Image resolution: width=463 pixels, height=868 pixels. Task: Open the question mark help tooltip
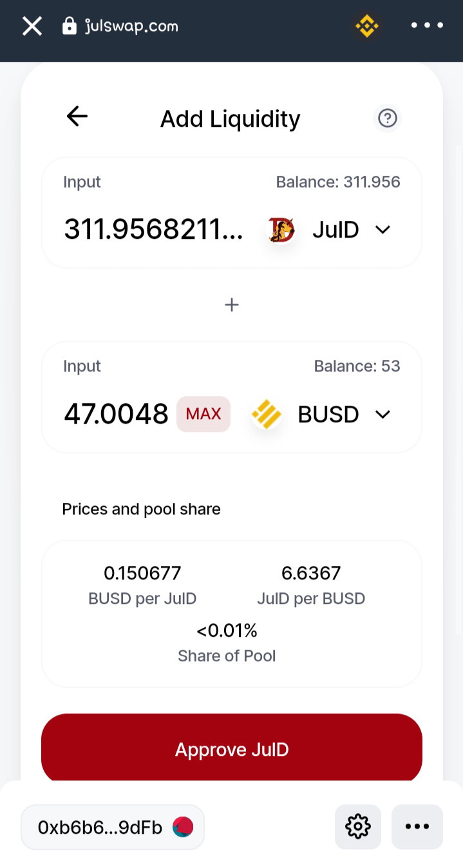(x=388, y=118)
